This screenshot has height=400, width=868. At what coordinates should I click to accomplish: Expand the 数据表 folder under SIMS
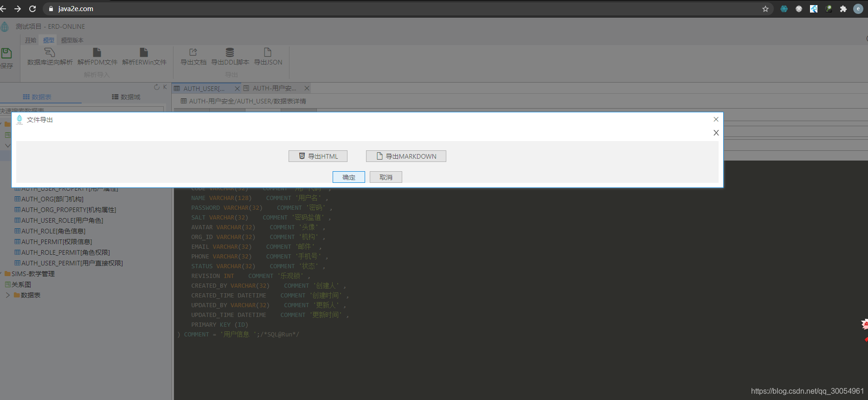(7, 295)
